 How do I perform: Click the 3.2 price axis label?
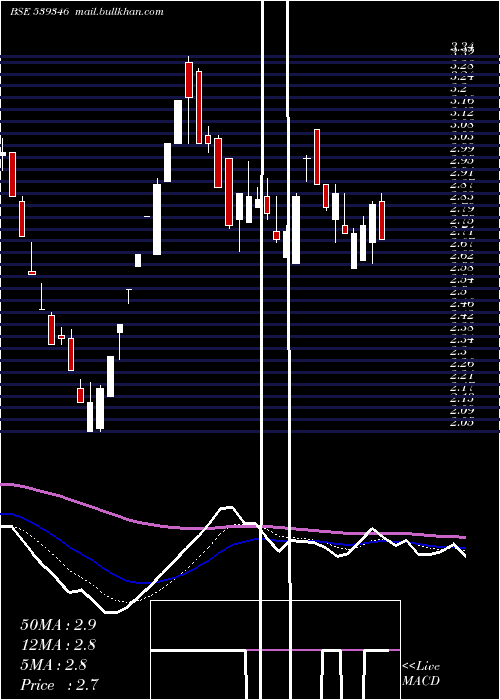[459, 89]
